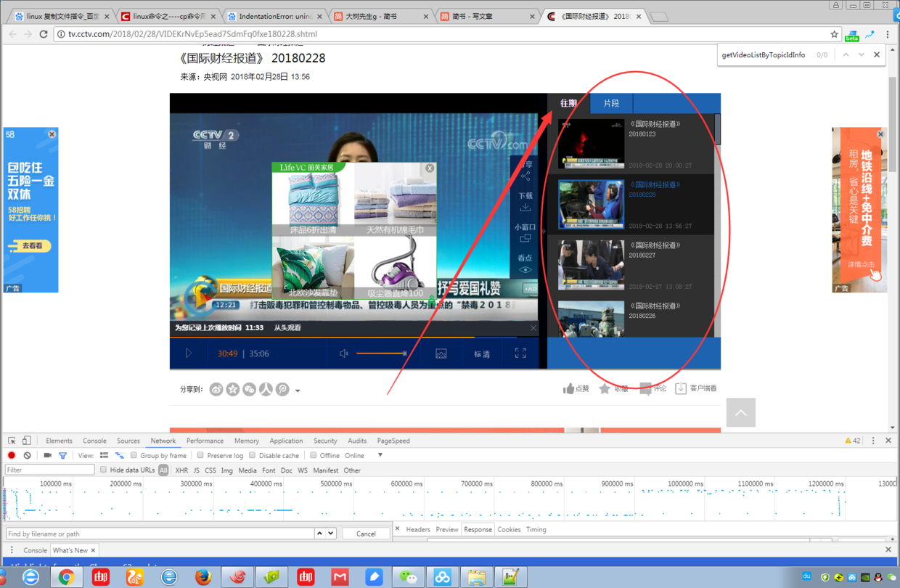
Task: Open the 小窗口 mini window option
Action: click(x=525, y=232)
